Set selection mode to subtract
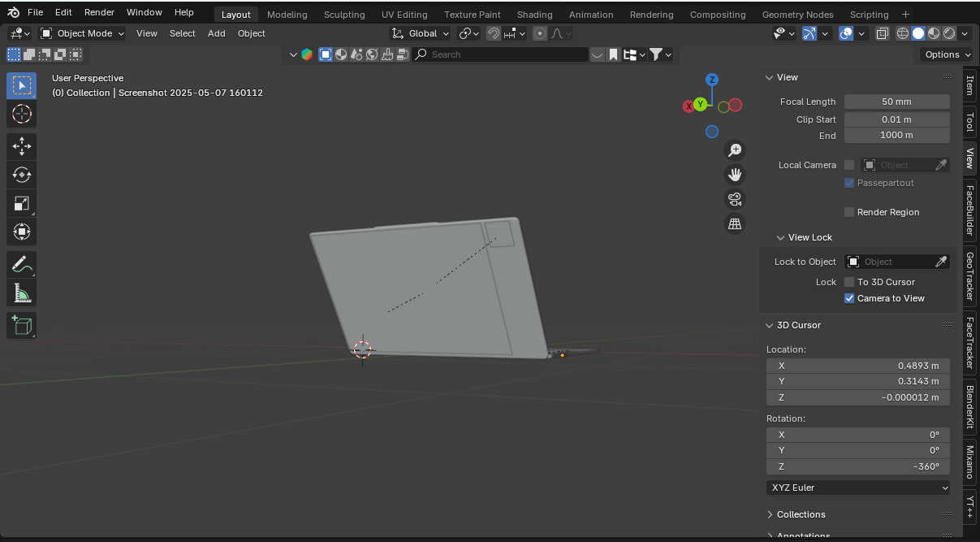The image size is (980, 542). 45,54
